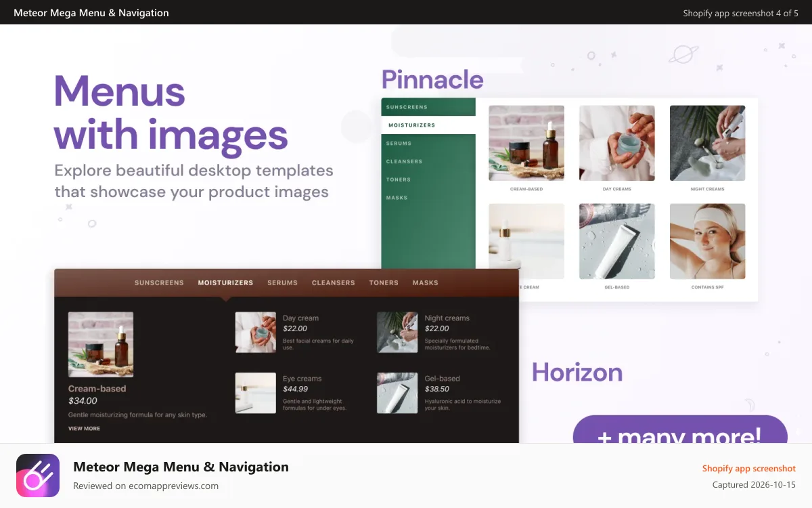Screen dimensions: 812x508
Task: Open Moisturizers tab in Horizon menu bar
Action: [225, 283]
